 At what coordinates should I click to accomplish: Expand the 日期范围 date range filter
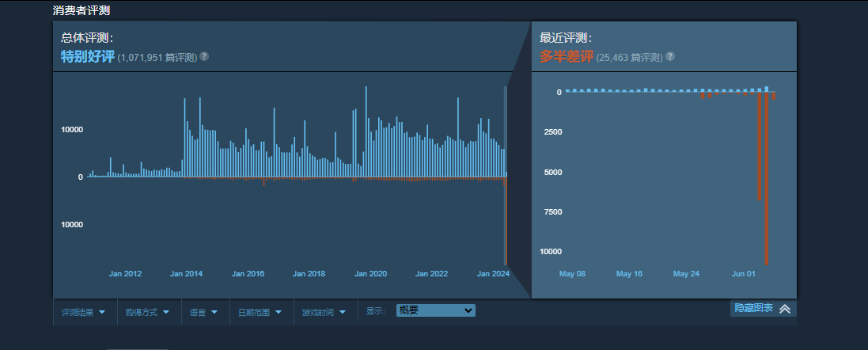pos(260,312)
